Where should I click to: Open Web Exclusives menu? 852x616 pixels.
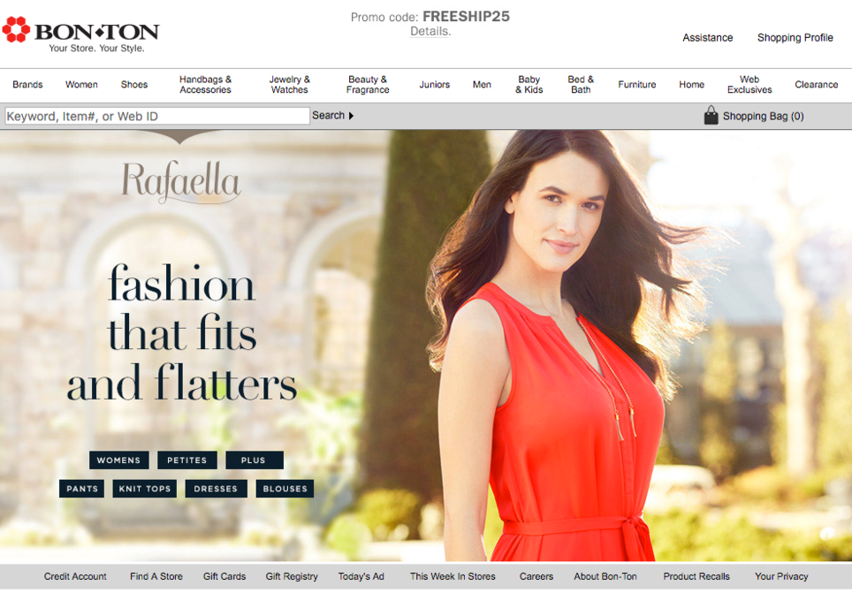click(x=749, y=84)
